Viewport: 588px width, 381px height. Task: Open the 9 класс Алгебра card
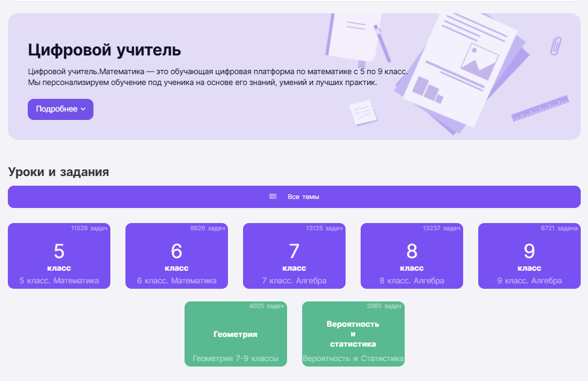click(x=529, y=256)
